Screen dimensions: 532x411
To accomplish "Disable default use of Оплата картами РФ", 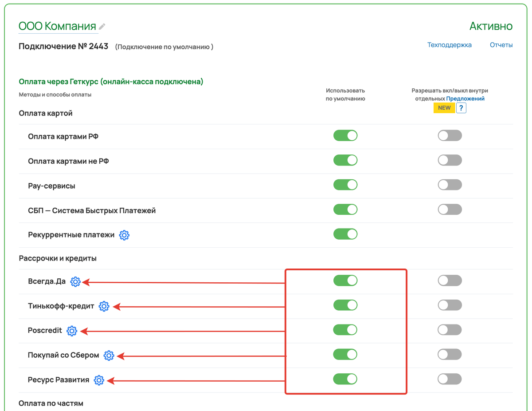I will (x=345, y=136).
